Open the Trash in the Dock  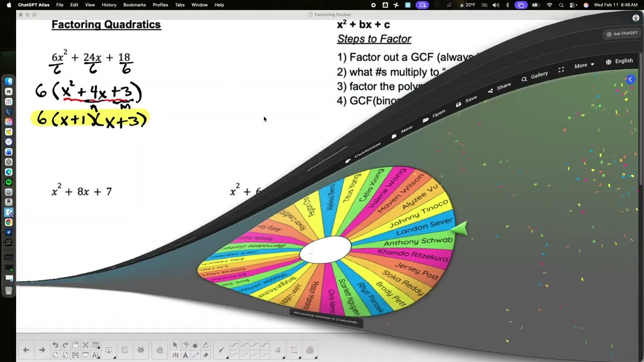9,290
